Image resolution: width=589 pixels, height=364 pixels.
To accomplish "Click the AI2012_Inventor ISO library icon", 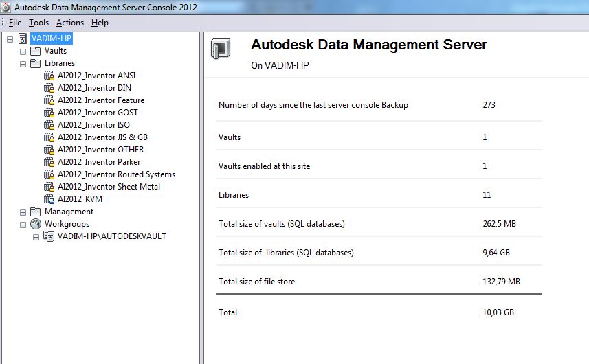I will (49, 125).
